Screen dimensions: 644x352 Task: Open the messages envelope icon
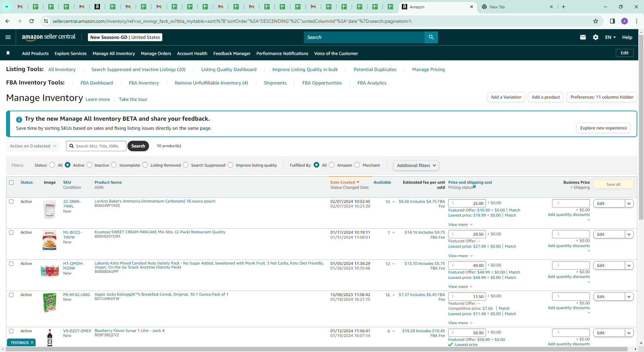[x=583, y=37]
